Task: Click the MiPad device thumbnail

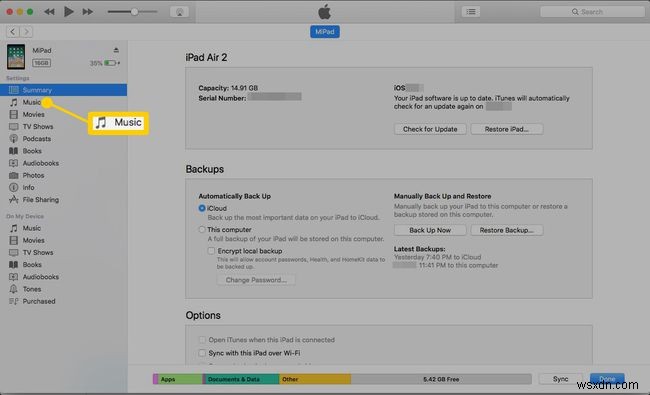Action: [16, 56]
